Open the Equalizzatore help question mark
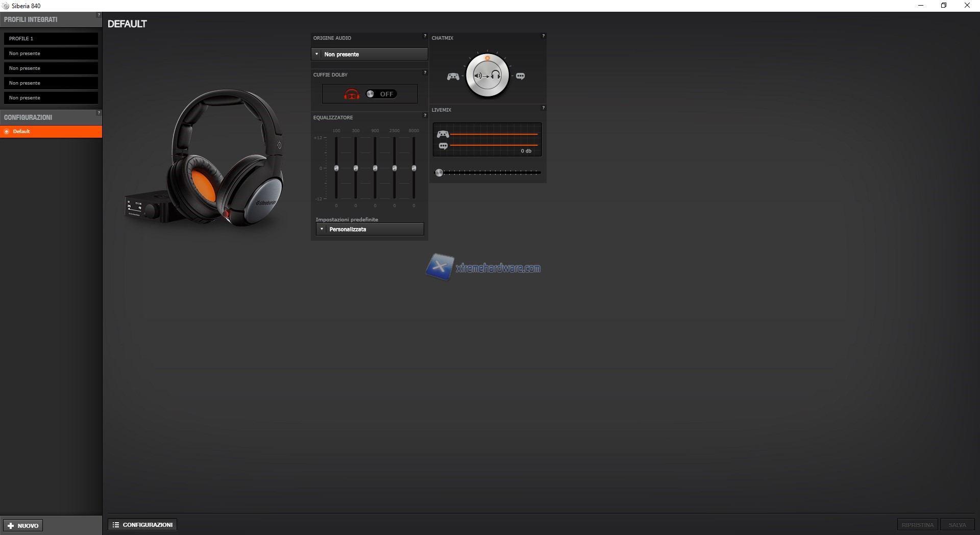The image size is (980, 535). click(425, 116)
